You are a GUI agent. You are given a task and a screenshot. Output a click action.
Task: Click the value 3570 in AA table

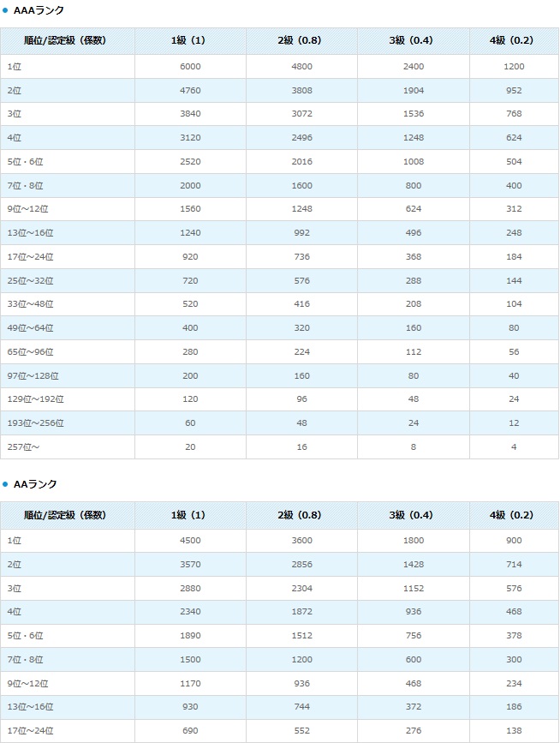click(190, 565)
